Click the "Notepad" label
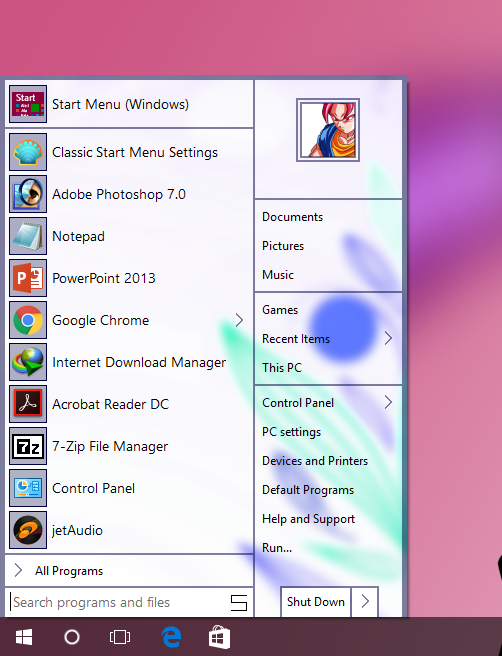 [x=78, y=236]
